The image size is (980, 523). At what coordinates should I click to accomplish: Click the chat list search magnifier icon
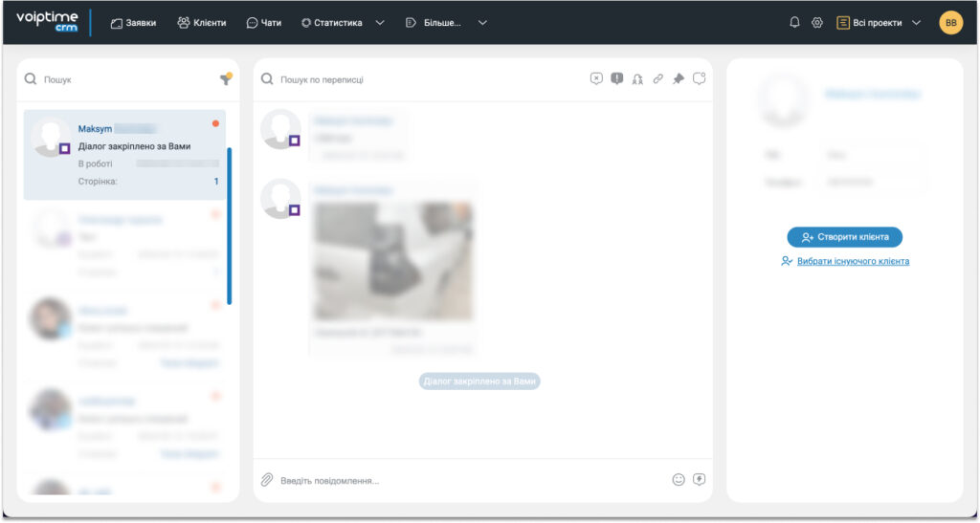click(x=30, y=79)
